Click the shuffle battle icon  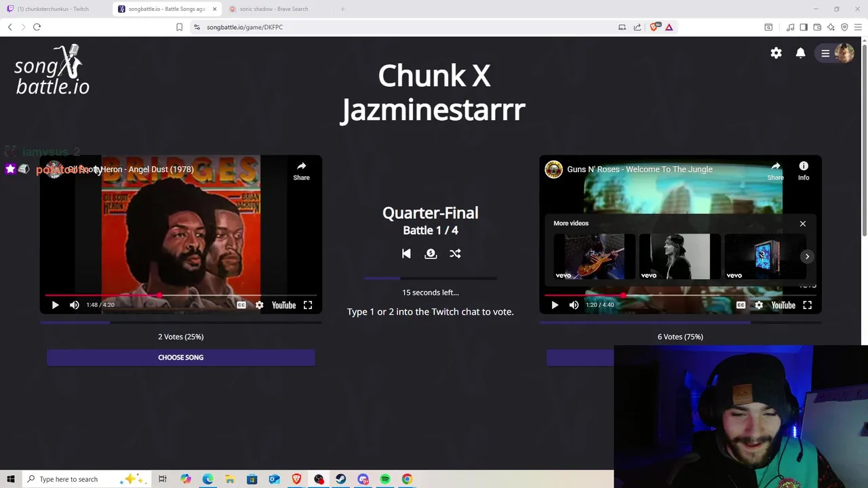[455, 253]
